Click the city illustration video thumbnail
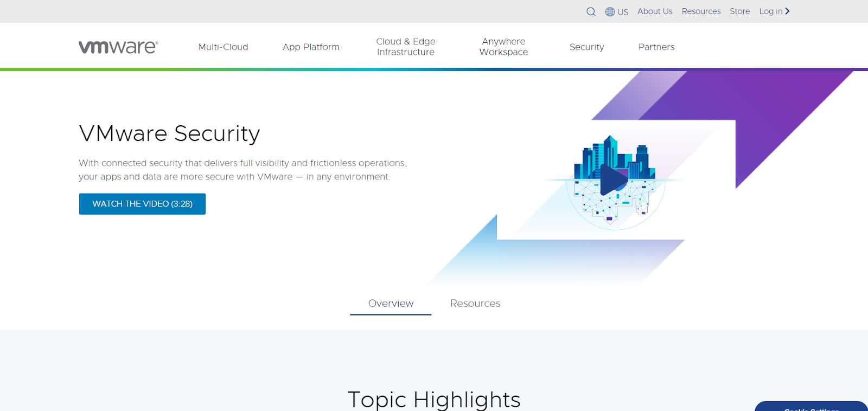The width and height of the screenshot is (868, 411). (x=615, y=182)
